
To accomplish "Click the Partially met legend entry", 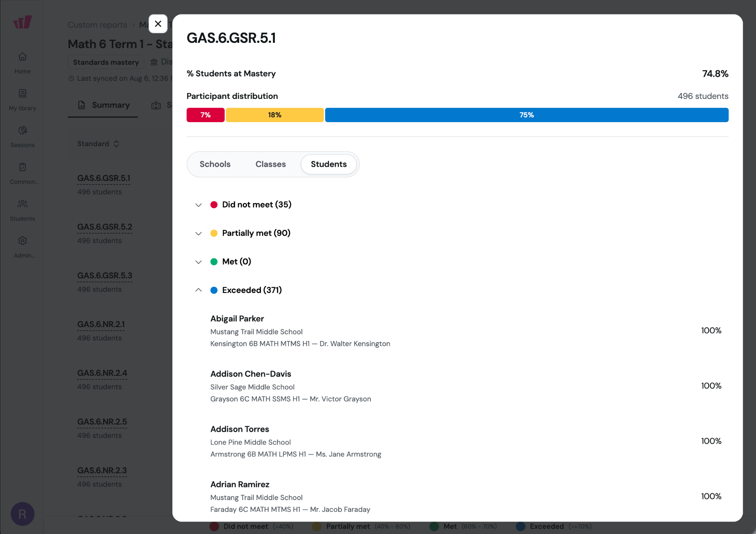I will [361, 527].
